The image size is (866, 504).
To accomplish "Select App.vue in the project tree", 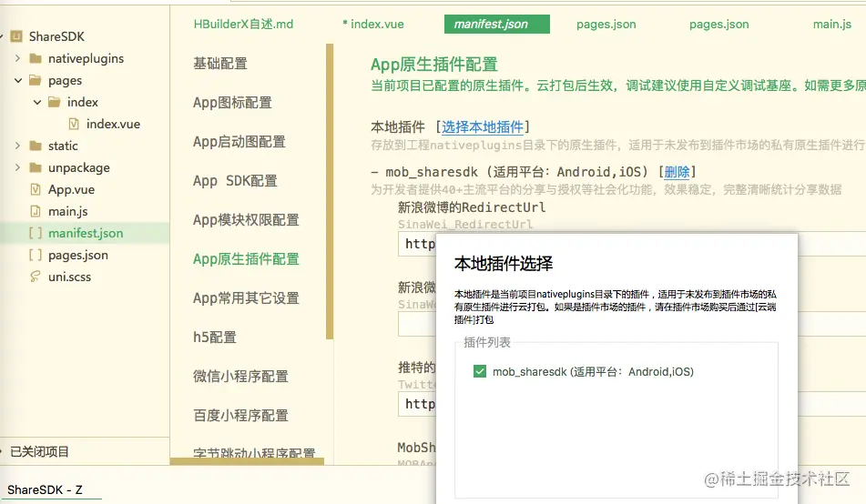I will 71,189.
